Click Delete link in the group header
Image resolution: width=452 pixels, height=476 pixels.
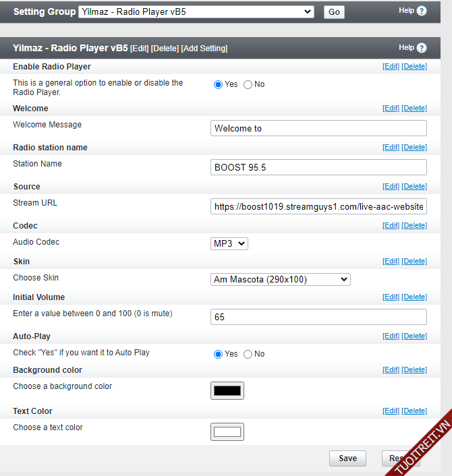pos(165,49)
